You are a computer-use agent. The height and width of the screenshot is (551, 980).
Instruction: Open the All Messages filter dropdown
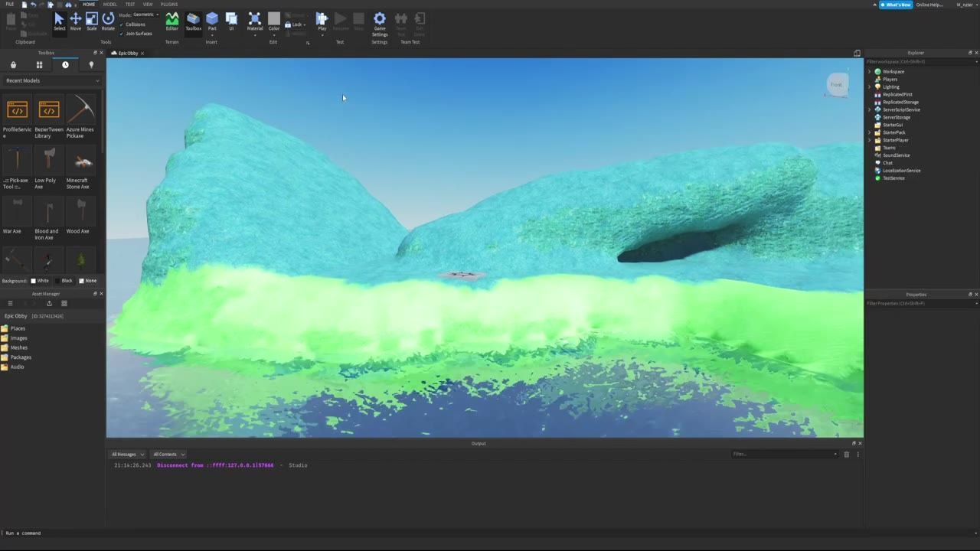coord(127,454)
